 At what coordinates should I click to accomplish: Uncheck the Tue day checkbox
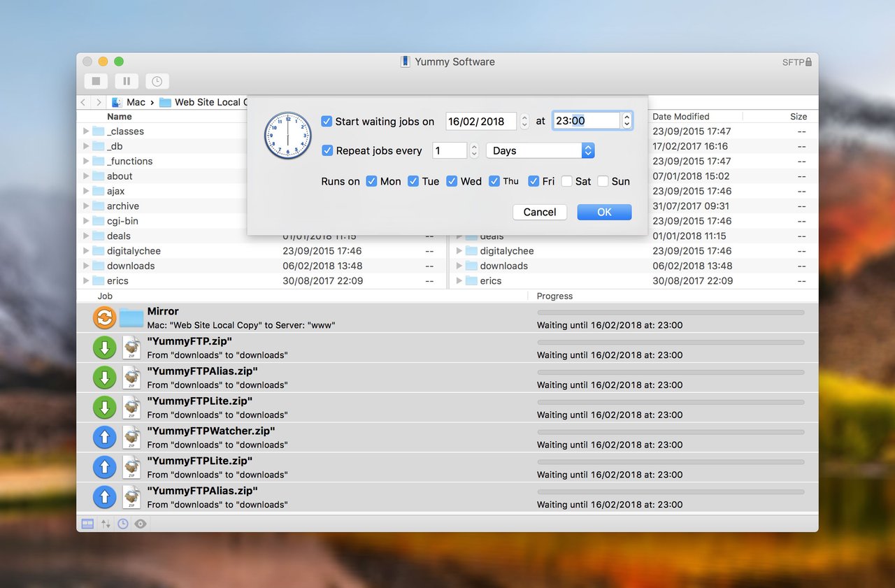pos(413,181)
